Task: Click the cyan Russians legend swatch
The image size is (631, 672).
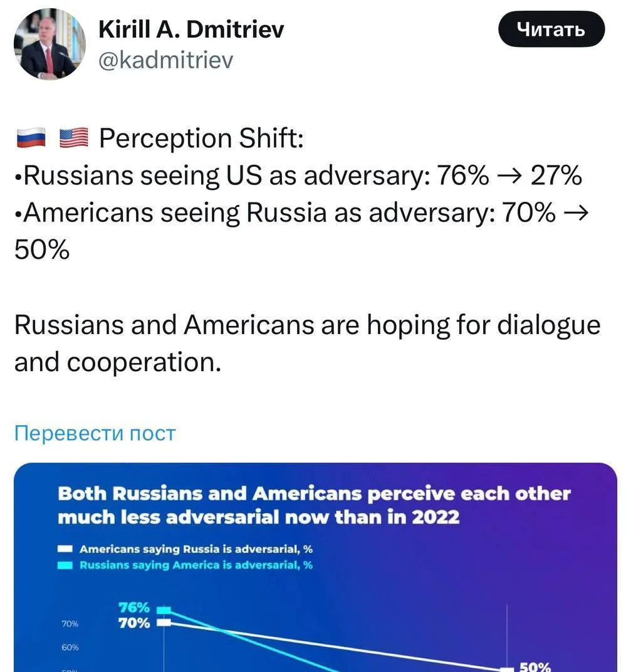Action: [x=65, y=565]
